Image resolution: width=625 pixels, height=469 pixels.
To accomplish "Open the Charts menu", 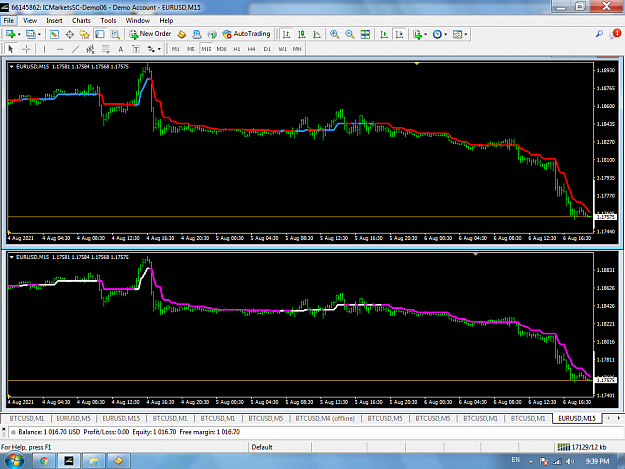I will click(81, 21).
